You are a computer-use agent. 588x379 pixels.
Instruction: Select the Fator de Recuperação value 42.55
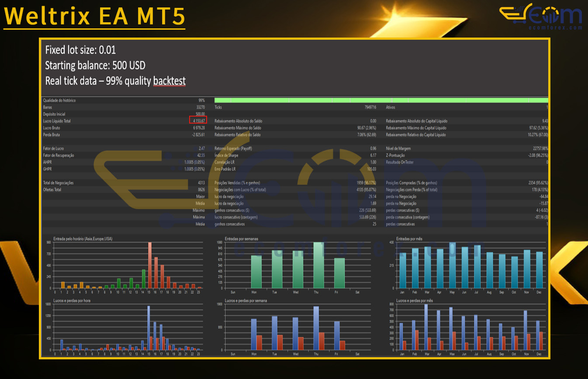tap(201, 155)
